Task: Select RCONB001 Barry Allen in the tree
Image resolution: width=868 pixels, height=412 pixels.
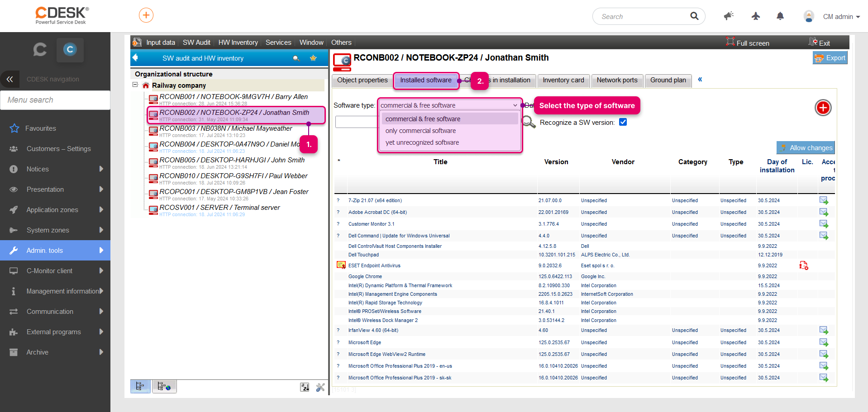Action: [x=234, y=97]
